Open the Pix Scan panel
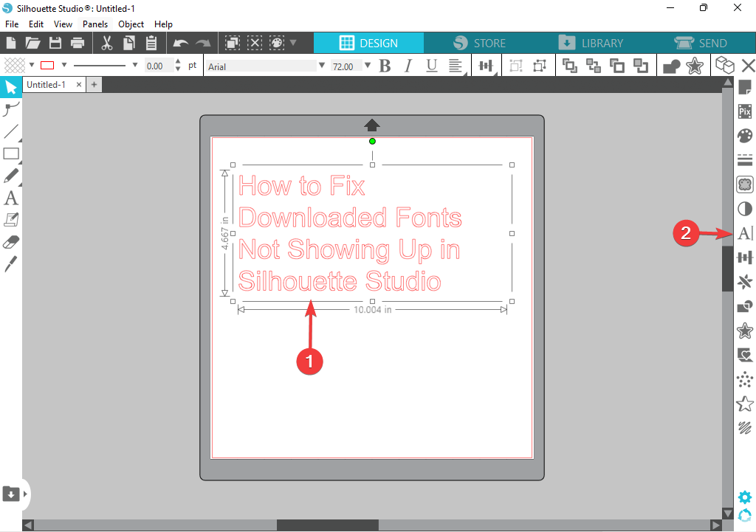Image resolution: width=756 pixels, height=532 pixels. (x=745, y=112)
